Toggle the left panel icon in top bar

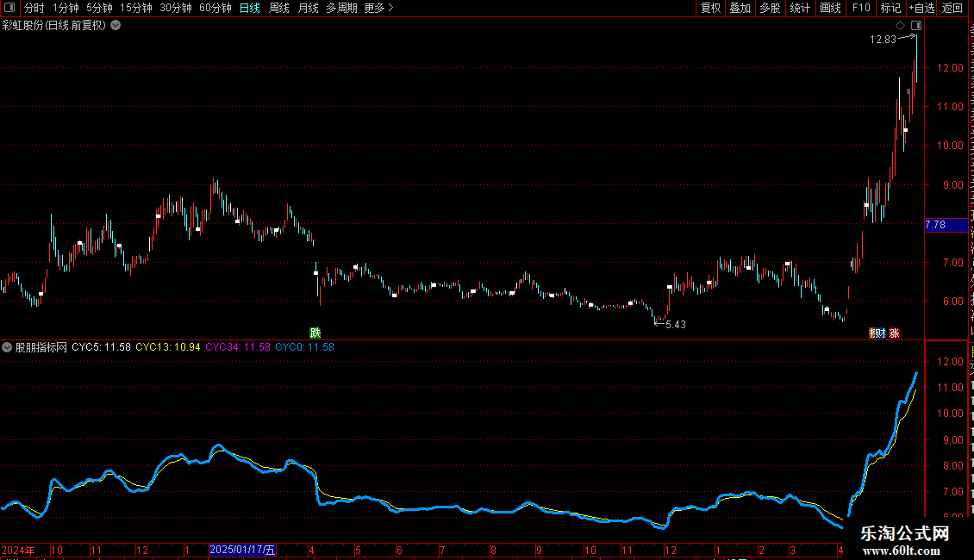click(x=9, y=8)
